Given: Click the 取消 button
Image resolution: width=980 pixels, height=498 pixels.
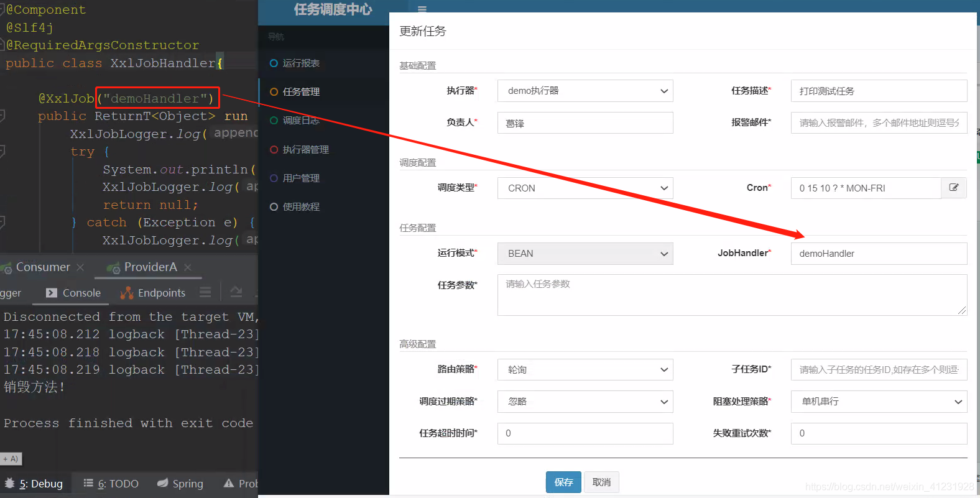Looking at the screenshot, I should click(x=601, y=482).
